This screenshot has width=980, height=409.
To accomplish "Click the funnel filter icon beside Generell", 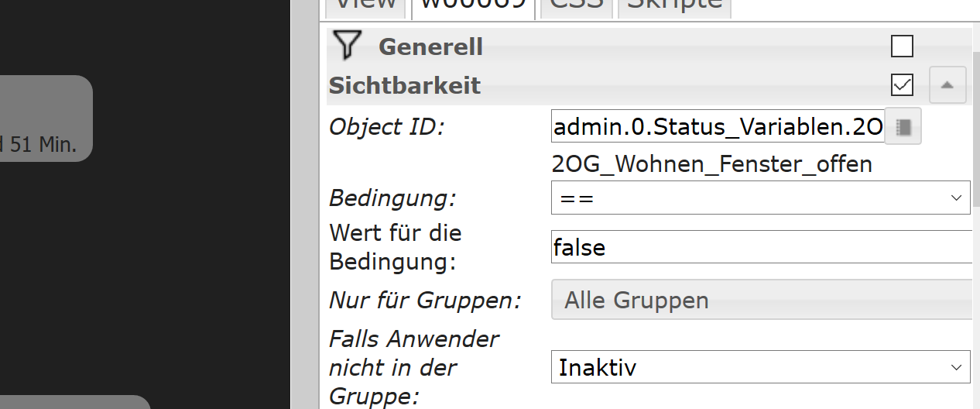I will click(x=347, y=46).
